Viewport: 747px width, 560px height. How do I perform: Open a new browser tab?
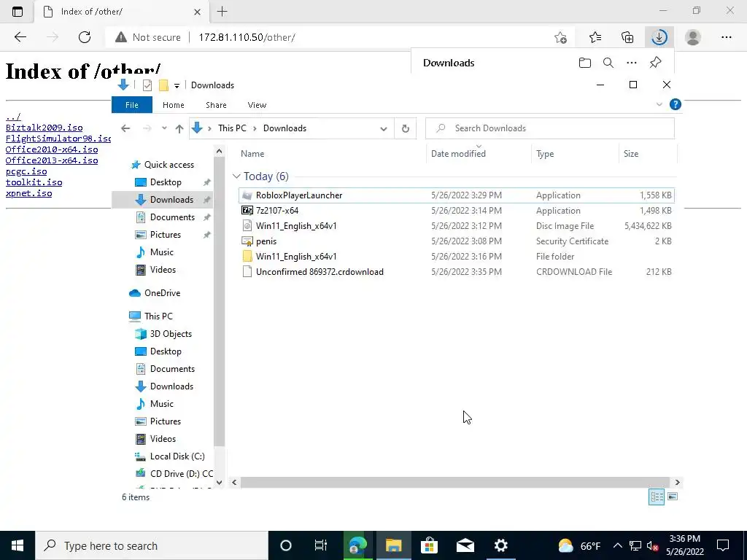point(222,12)
